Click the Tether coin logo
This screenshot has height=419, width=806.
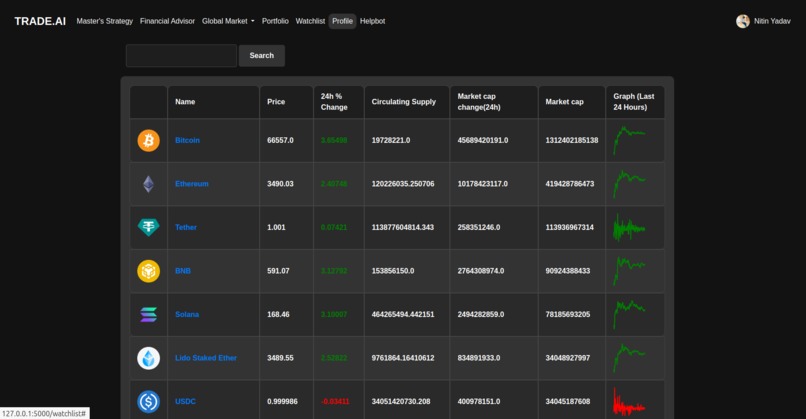pos(149,227)
